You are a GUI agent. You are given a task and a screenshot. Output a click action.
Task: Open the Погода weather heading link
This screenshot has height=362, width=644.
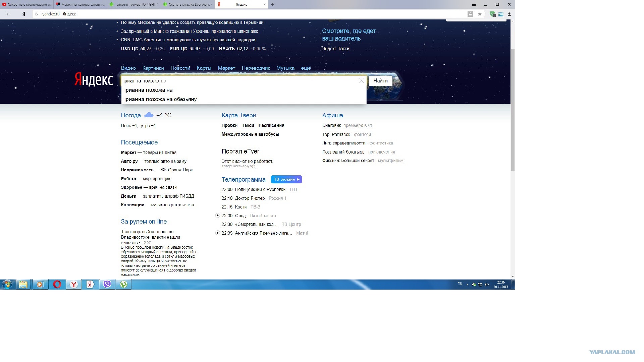click(131, 115)
